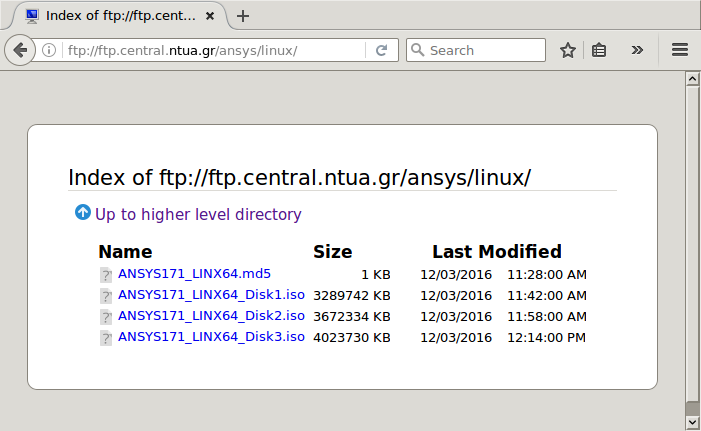Open a new tab with the plus button

pos(243,16)
